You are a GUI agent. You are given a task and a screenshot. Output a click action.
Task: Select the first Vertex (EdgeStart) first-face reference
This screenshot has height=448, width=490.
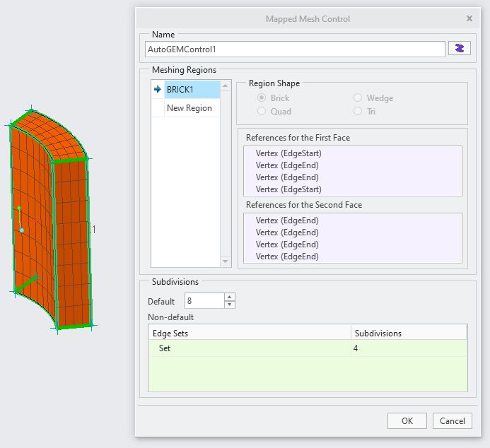[x=288, y=153]
